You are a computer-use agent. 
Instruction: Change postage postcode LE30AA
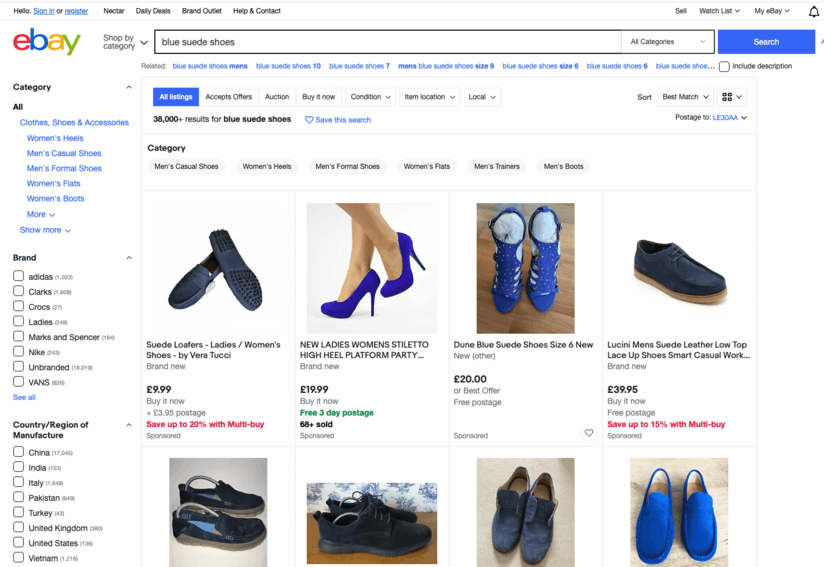pos(729,118)
